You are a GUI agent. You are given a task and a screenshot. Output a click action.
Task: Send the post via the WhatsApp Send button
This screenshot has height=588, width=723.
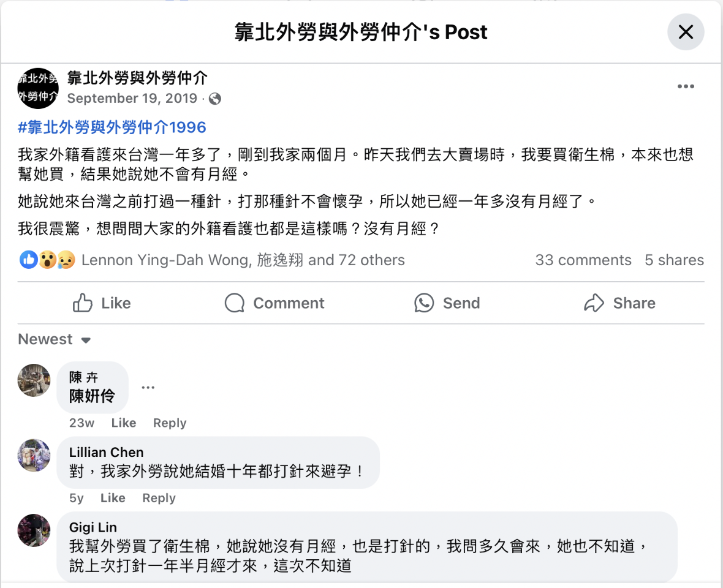(x=449, y=303)
